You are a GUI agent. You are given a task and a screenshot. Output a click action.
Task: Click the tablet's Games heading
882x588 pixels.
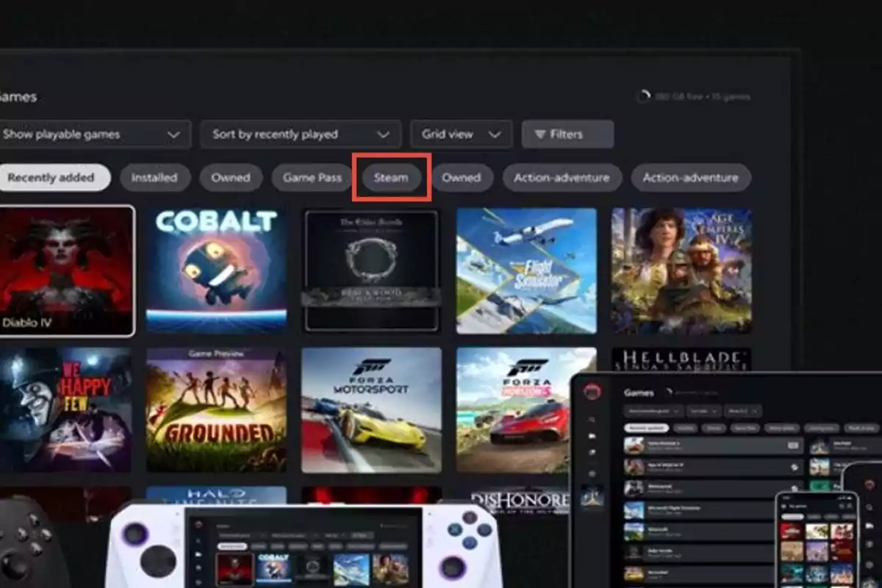639,393
